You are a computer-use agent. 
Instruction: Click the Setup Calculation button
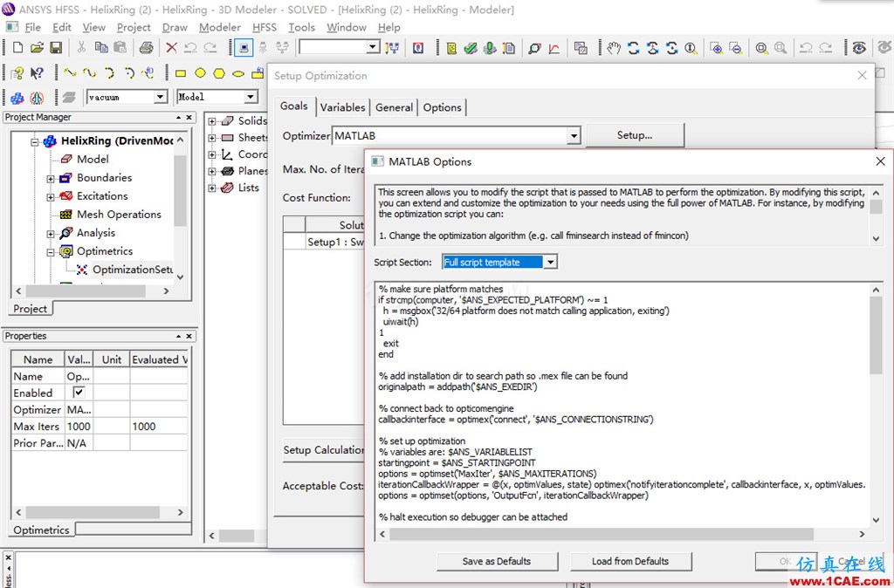[324, 450]
